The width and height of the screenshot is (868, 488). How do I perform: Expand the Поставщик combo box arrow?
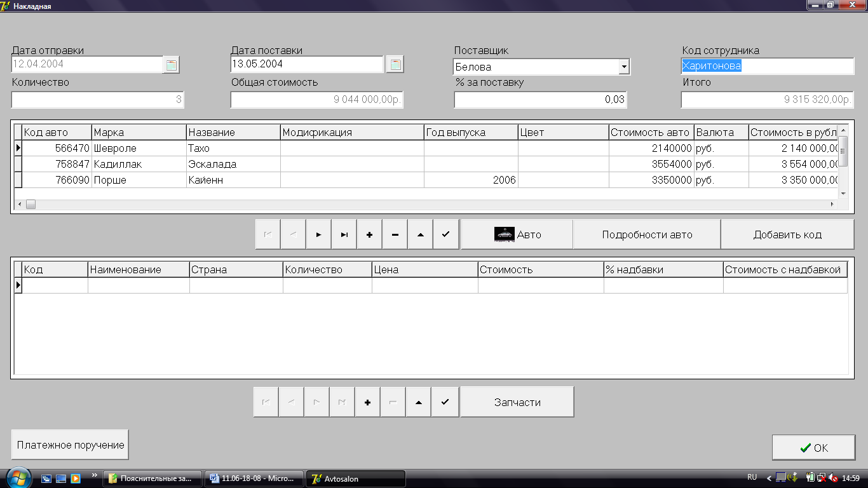pyautogui.click(x=624, y=67)
